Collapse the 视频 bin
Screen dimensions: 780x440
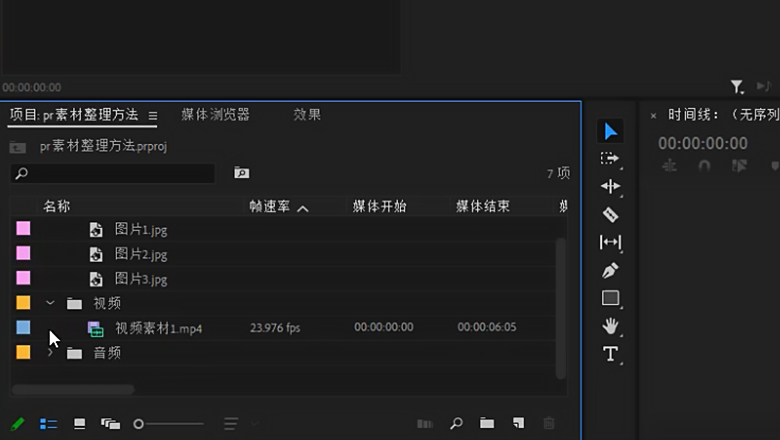click(x=50, y=302)
